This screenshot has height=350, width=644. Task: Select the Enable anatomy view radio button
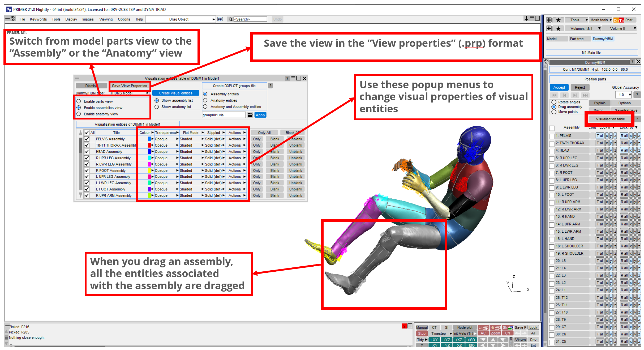79,114
